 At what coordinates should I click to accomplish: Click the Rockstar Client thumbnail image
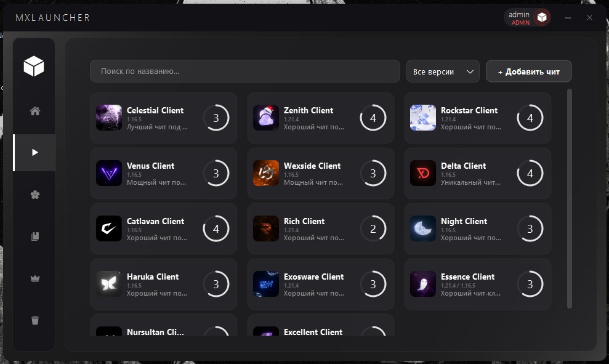tap(423, 118)
